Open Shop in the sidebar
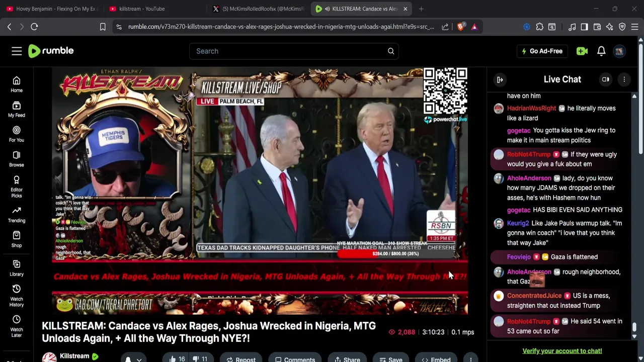Viewport: 644px width, 362px height. pyautogui.click(x=17, y=239)
